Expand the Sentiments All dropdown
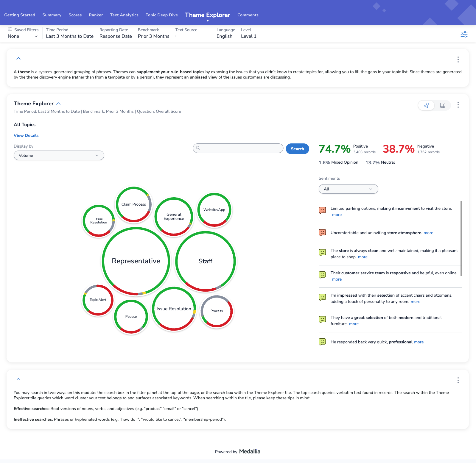Viewport: 476px width, 463px height. point(348,189)
